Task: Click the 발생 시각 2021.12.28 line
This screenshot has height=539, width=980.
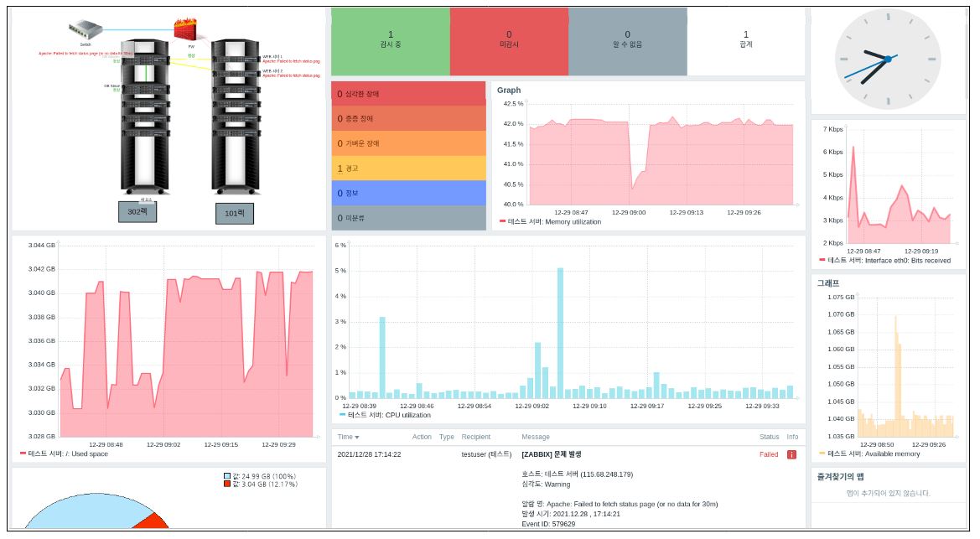Action: (x=571, y=514)
